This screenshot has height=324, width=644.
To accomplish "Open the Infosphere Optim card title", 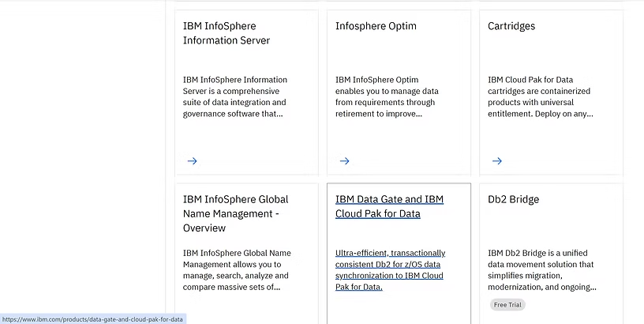I will click(x=376, y=26).
